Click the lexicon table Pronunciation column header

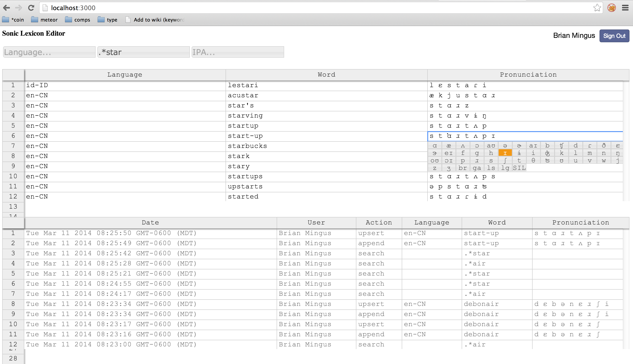coord(528,75)
